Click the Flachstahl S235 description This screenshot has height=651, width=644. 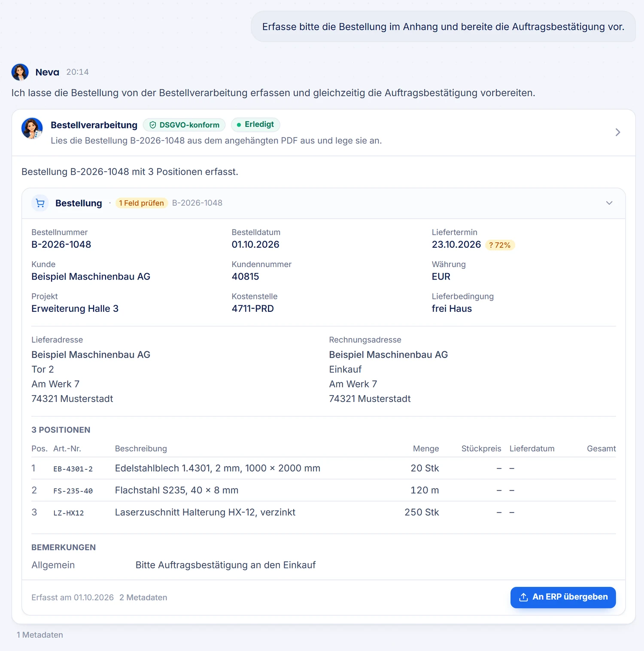coord(176,490)
